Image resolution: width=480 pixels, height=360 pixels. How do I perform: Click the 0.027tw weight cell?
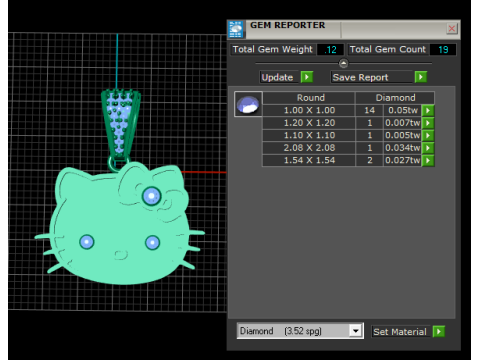point(403,160)
